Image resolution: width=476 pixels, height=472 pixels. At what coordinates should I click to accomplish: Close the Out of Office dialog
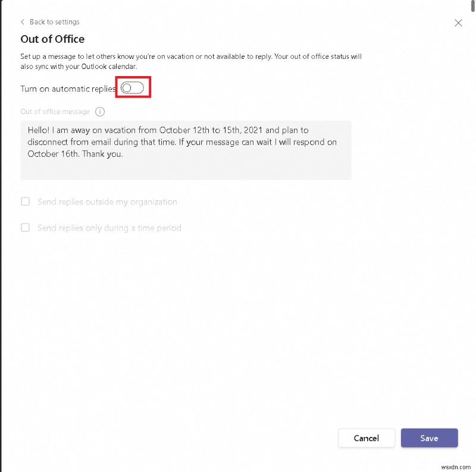[x=458, y=23]
